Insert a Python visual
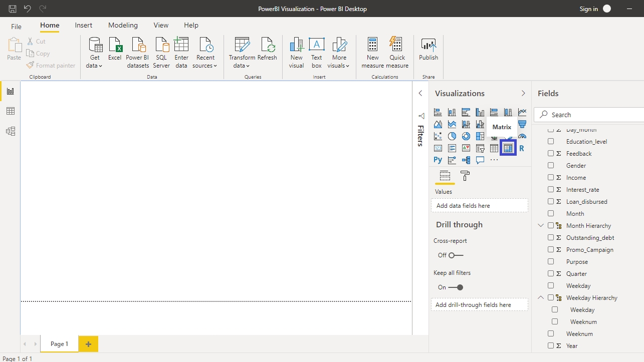Image resolution: width=644 pixels, height=362 pixels. point(438,160)
